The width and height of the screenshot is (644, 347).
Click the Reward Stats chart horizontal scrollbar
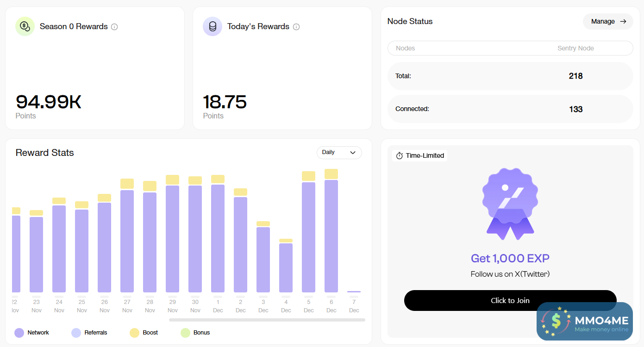(x=267, y=320)
